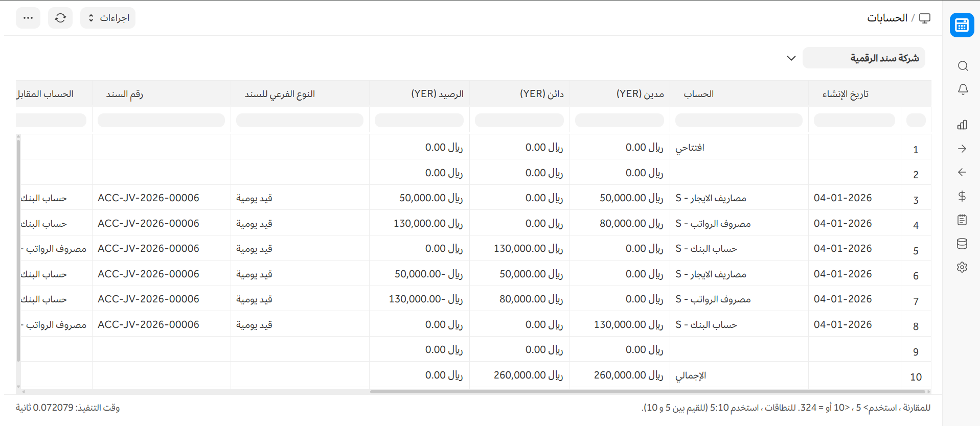The width and height of the screenshot is (980, 426).
Task: Expand the chevron beside company field
Action: 791,58
